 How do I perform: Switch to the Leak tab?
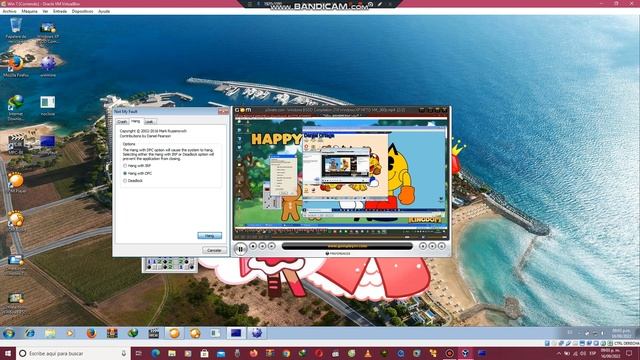(149, 122)
